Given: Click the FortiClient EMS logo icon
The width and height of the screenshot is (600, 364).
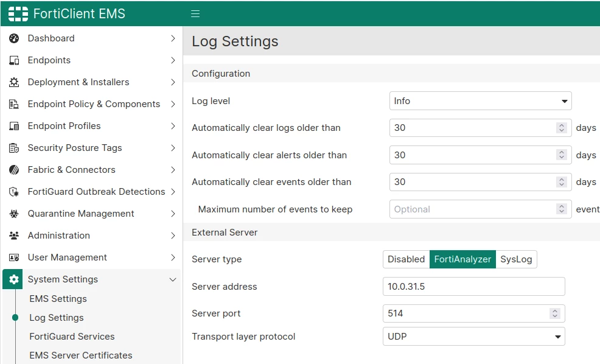Looking at the screenshot, I should [x=18, y=14].
